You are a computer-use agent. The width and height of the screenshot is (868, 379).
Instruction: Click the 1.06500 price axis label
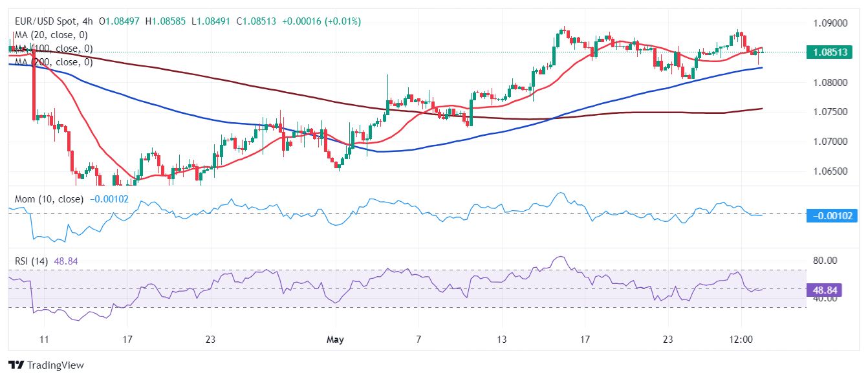(830, 171)
